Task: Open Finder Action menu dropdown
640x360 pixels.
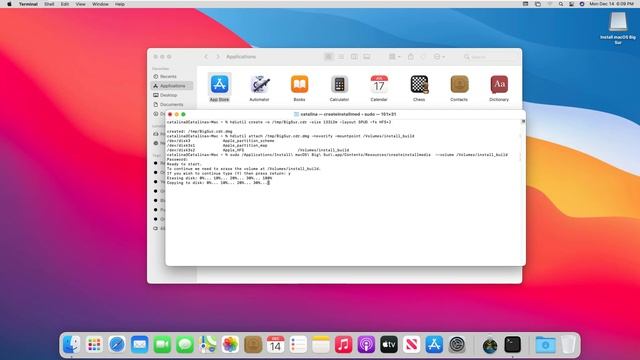Action: click(439, 57)
